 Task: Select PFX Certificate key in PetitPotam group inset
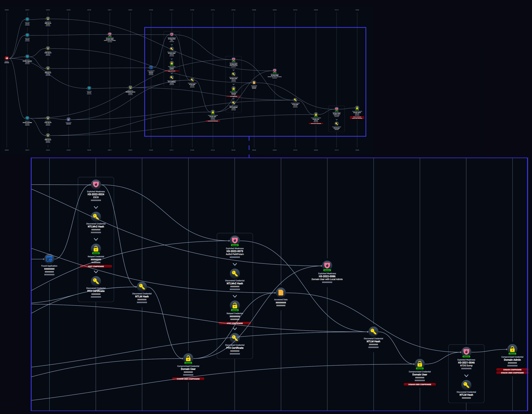tap(235, 338)
